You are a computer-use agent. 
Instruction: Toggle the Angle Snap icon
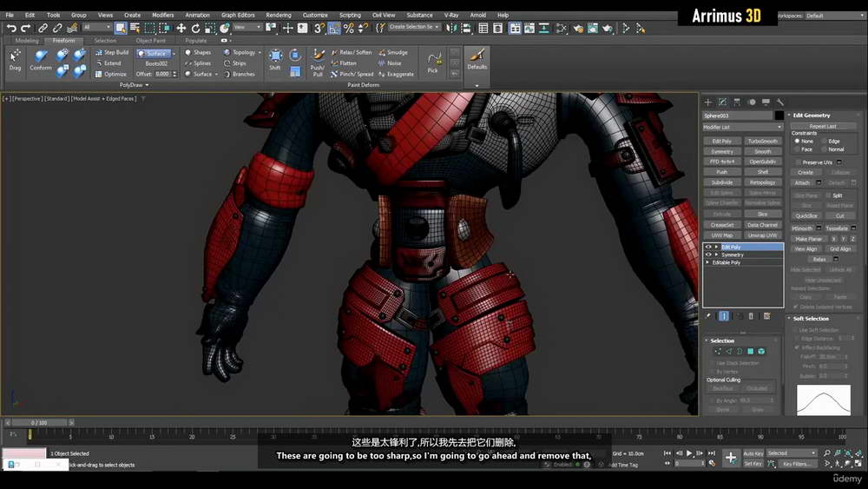point(334,28)
